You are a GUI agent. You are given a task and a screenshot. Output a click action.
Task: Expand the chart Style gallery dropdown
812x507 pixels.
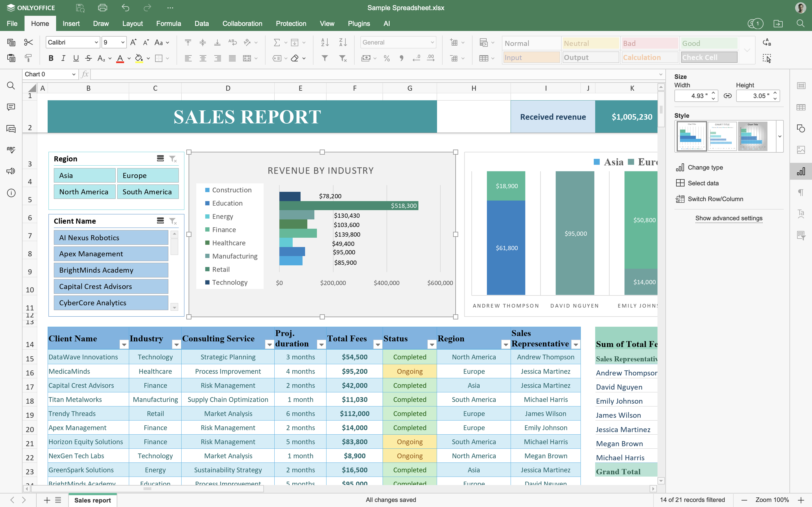click(x=780, y=137)
